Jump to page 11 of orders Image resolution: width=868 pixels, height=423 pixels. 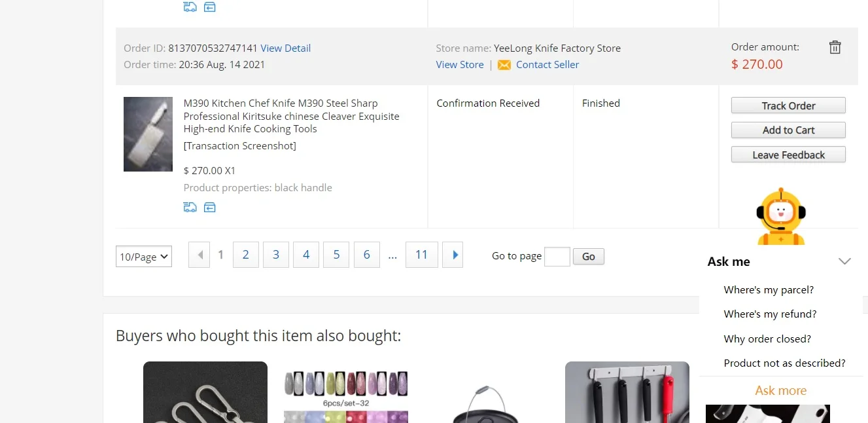click(x=421, y=255)
